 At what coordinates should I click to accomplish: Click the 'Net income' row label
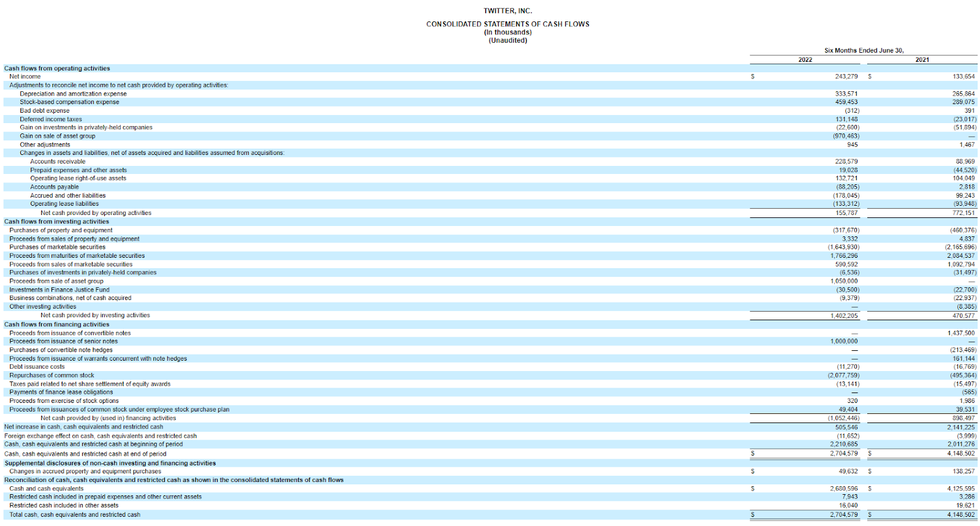25,77
